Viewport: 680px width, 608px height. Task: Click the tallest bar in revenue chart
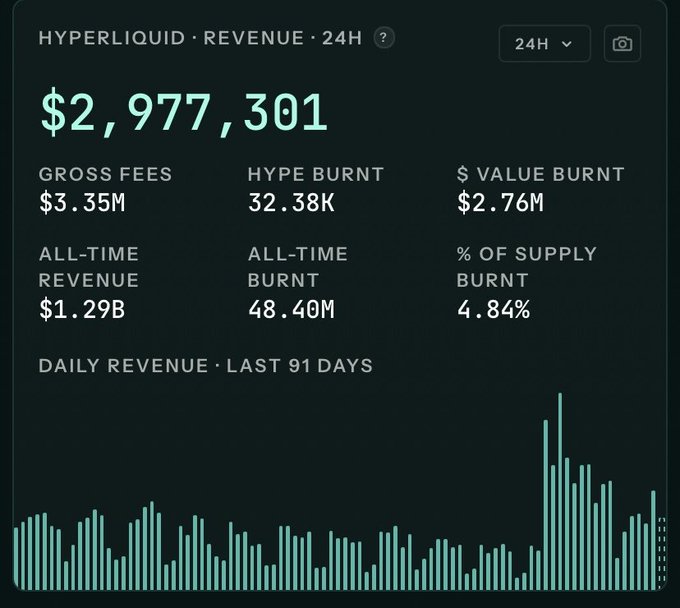tap(560, 491)
